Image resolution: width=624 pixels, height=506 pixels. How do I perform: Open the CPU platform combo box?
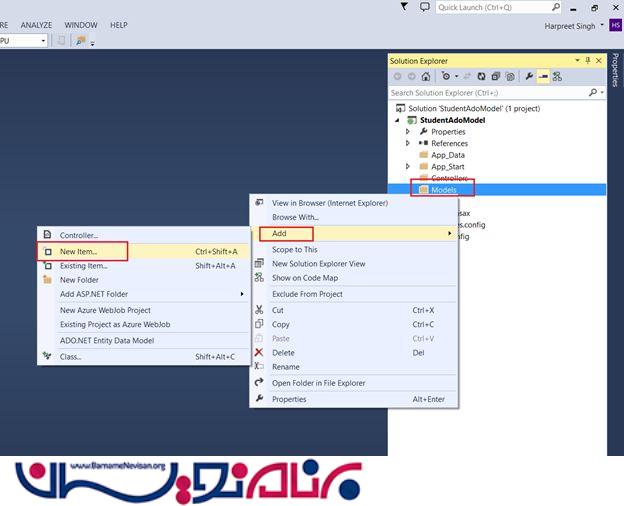coord(23,41)
